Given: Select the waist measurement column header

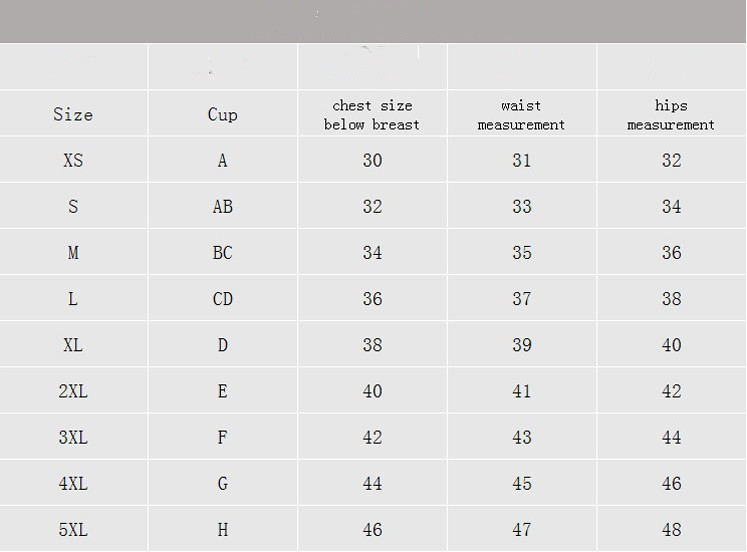Looking at the screenshot, I should [521, 114].
